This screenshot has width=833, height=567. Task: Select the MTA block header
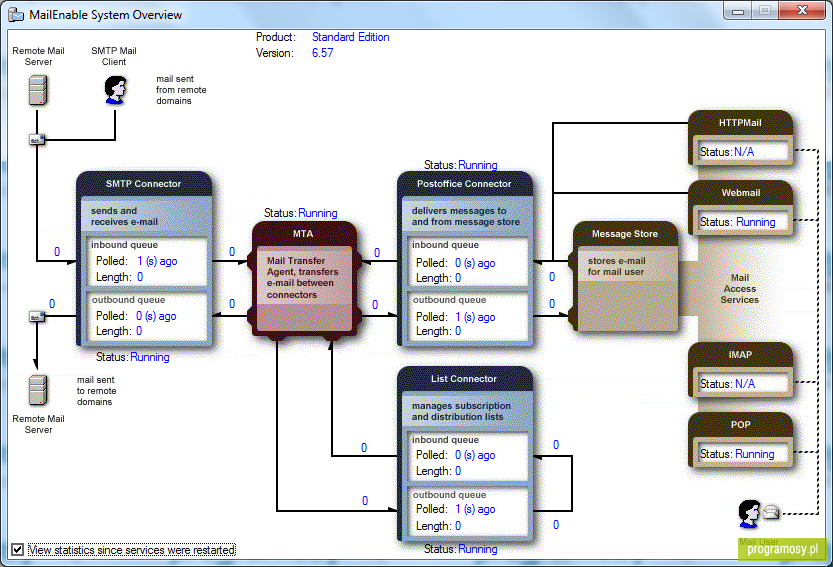[303, 233]
